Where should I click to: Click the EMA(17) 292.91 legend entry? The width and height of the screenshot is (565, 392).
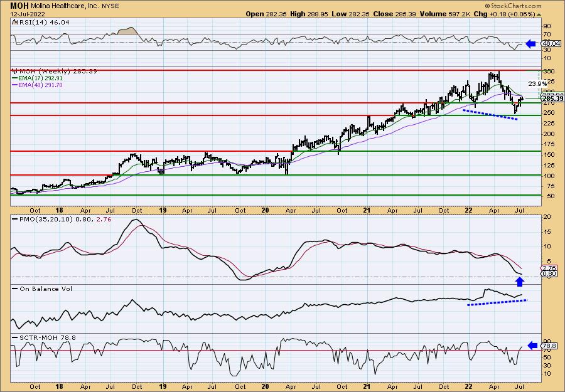[41, 78]
